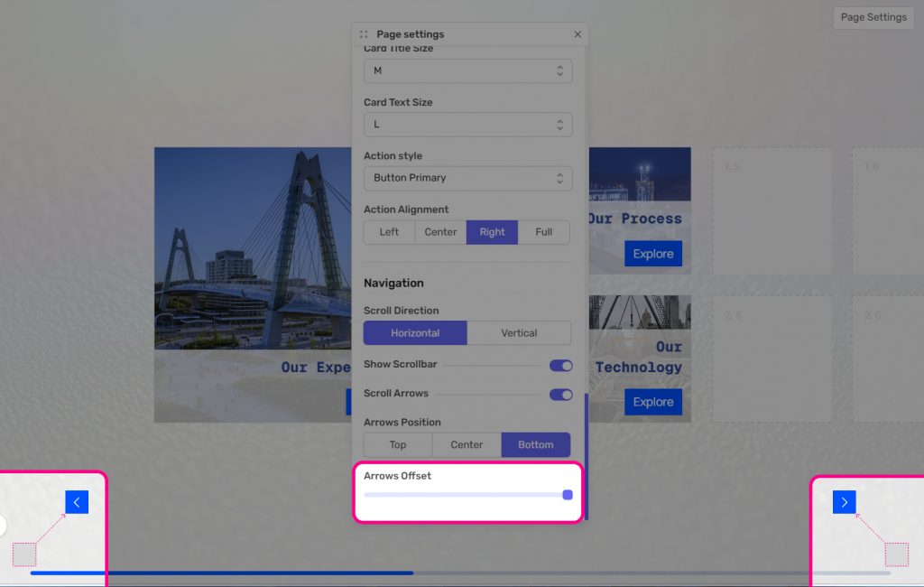Click the Arrows Offset slider handle
924x587 pixels.
point(568,495)
